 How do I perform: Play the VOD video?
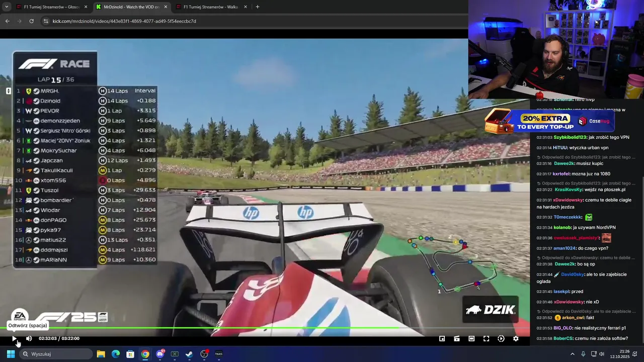[14, 338]
